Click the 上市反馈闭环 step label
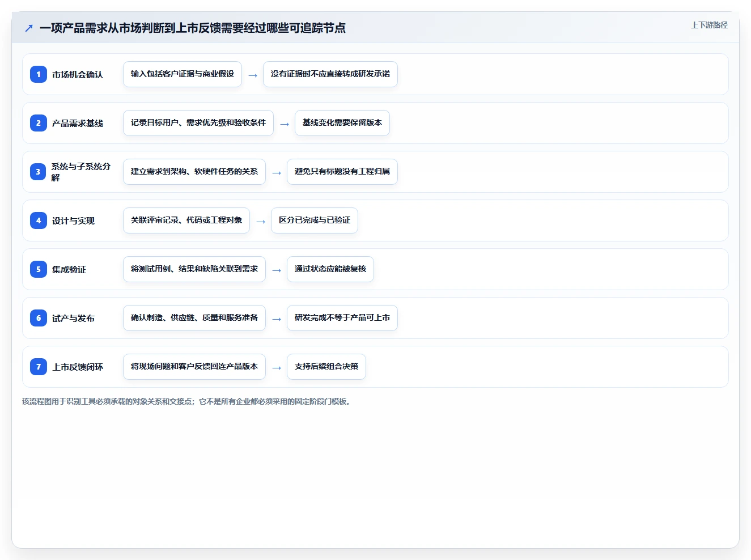The width and height of the screenshot is (751, 560). 78,367
